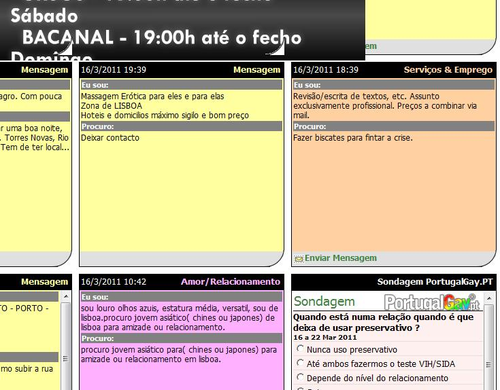The width and height of the screenshot is (500, 390).
Task: Choose Até ambos fazermos o teste VIH/SIDA
Action: point(300,363)
